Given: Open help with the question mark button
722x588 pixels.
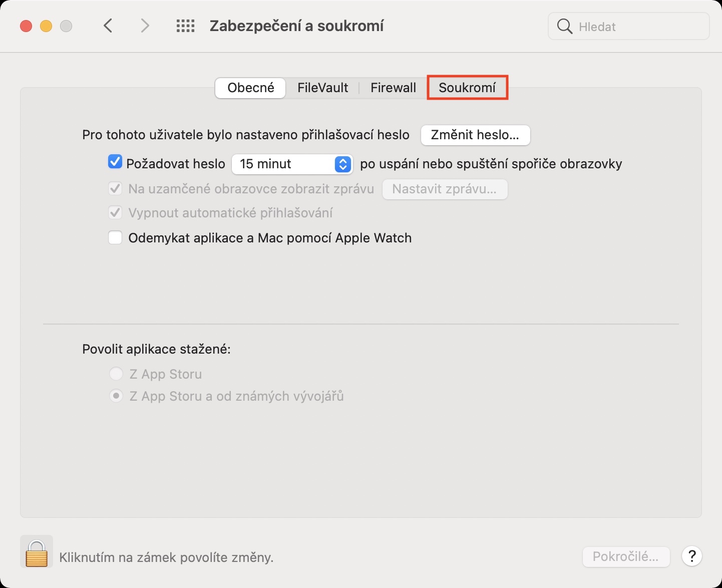Looking at the screenshot, I should click(x=691, y=556).
